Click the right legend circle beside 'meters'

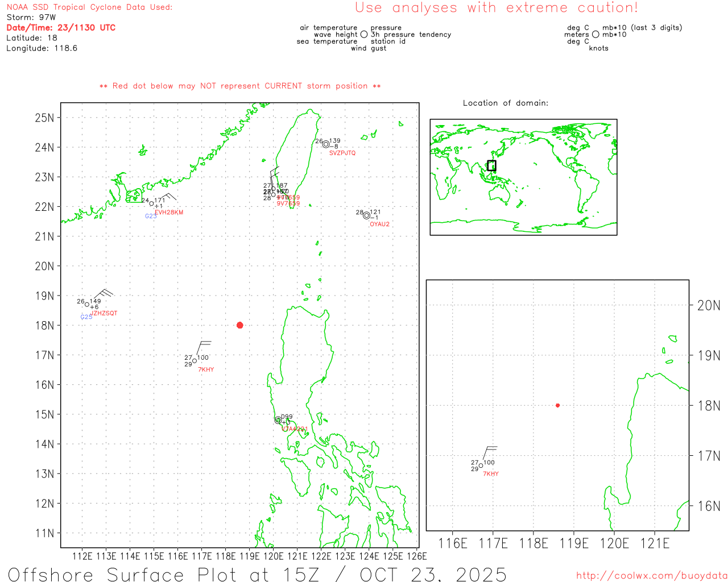click(x=595, y=35)
